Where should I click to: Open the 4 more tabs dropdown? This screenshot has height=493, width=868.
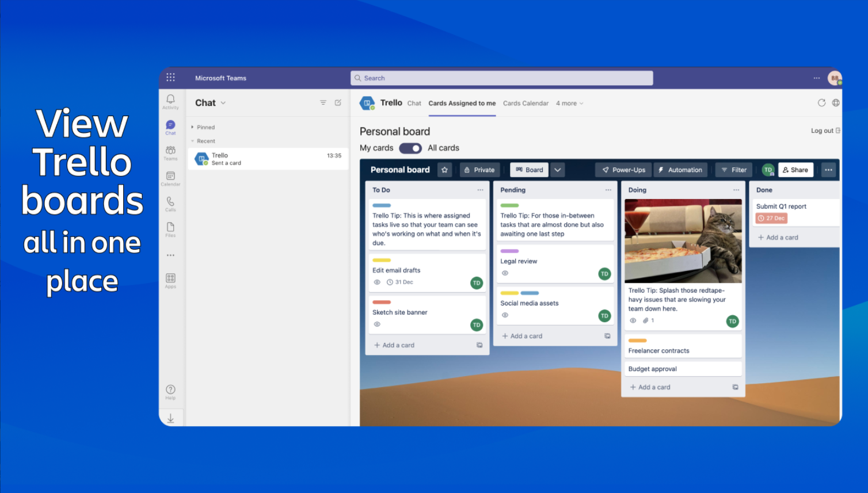pos(569,104)
